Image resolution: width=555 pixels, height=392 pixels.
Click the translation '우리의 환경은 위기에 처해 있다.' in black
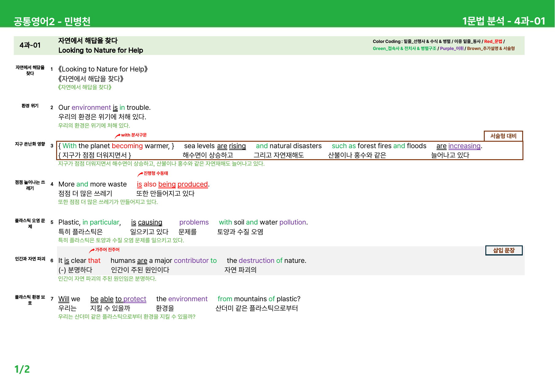(x=102, y=117)
